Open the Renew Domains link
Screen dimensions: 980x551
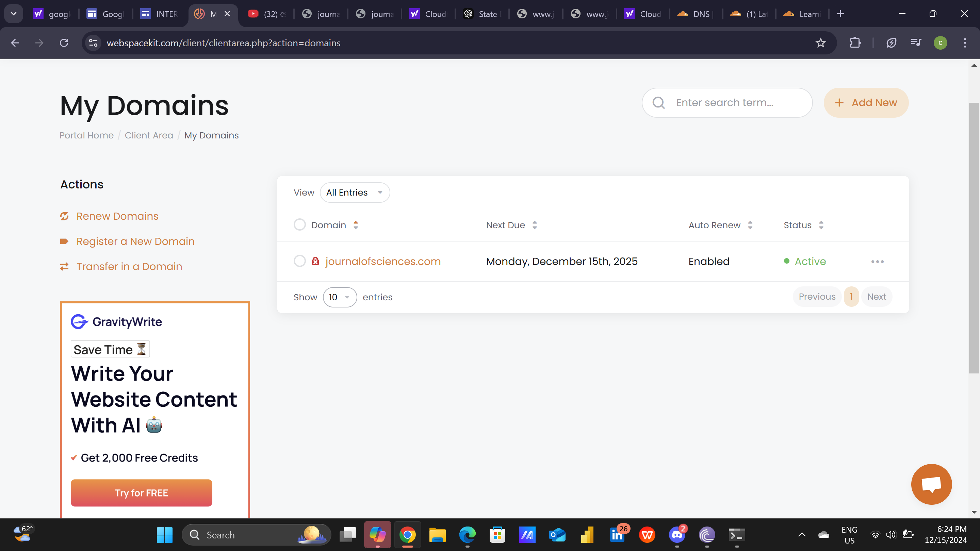tap(117, 216)
